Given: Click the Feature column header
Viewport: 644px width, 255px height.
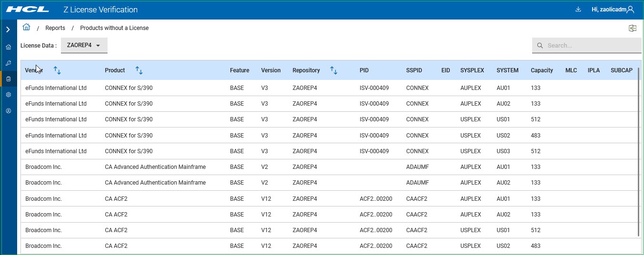Looking at the screenshot, I should [239, 70].
